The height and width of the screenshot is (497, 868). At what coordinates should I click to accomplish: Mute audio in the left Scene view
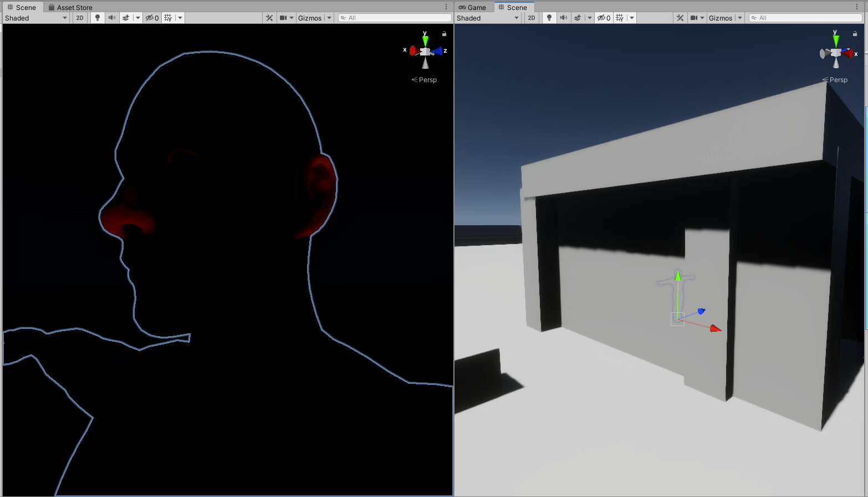click(113, 17)
